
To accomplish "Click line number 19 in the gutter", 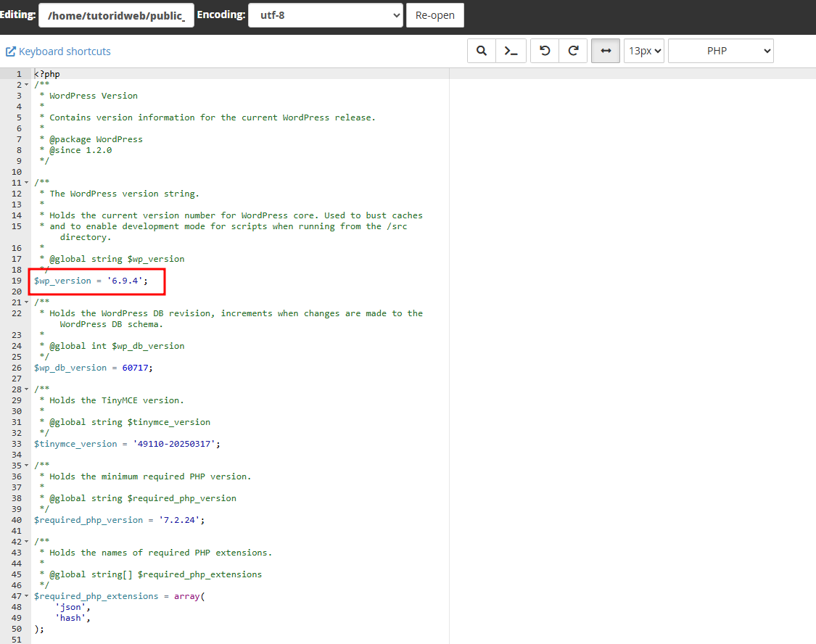I will (17, 281).
